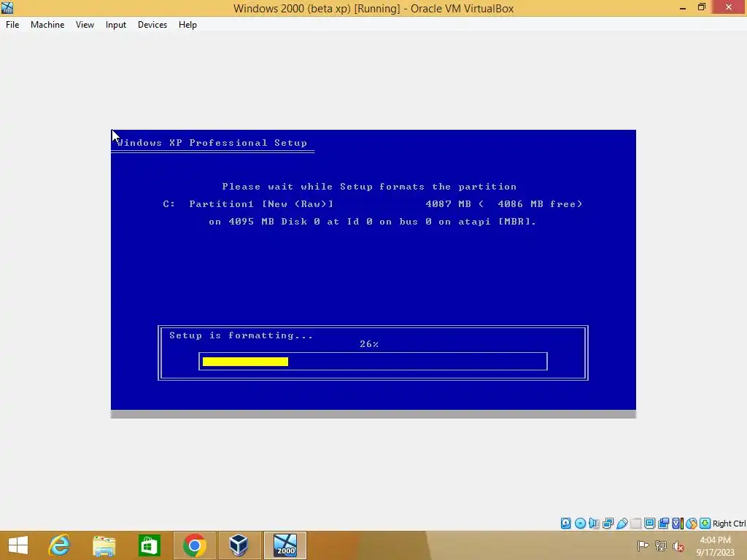Click the yellow formatting progress bar
This screenshot has height=560, width=747.
point(245,362)
